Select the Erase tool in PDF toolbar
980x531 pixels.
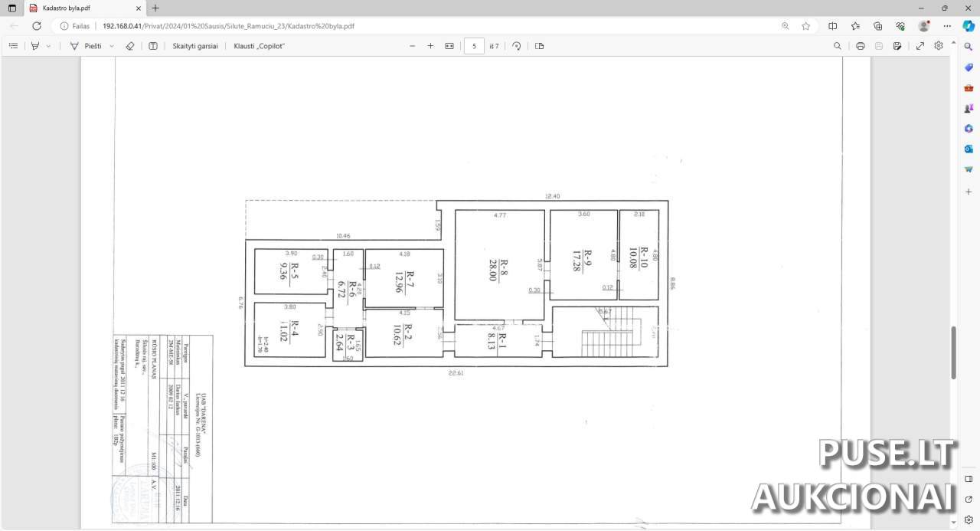(x=129, y=46)
